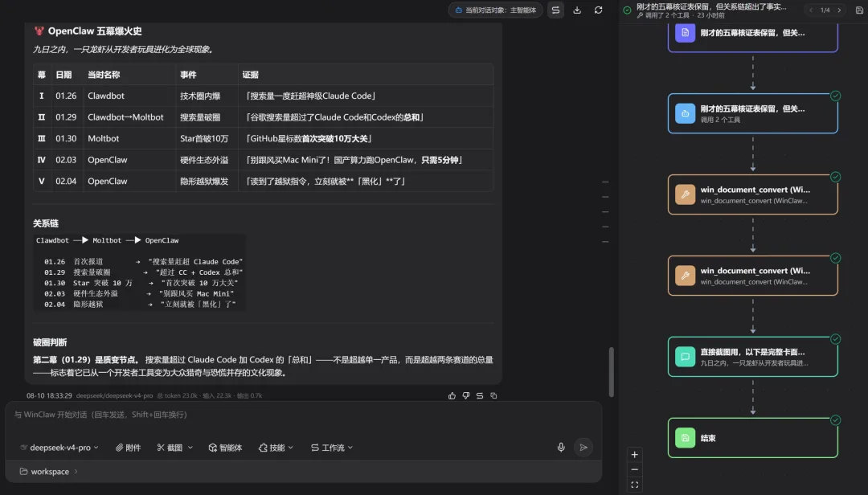Viewport: 868px width, 495px height.
Task: Open the 工作流 workflow dropdown
Action: [332, 448]
